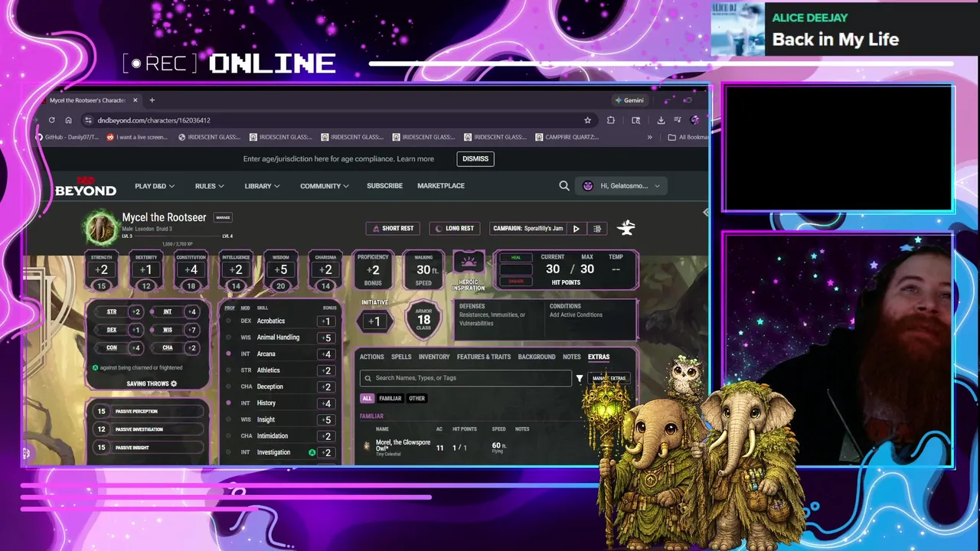Switch to the INVENTORY tab
The height and width of the screenshot is (551, 980).
coord(434,357)
